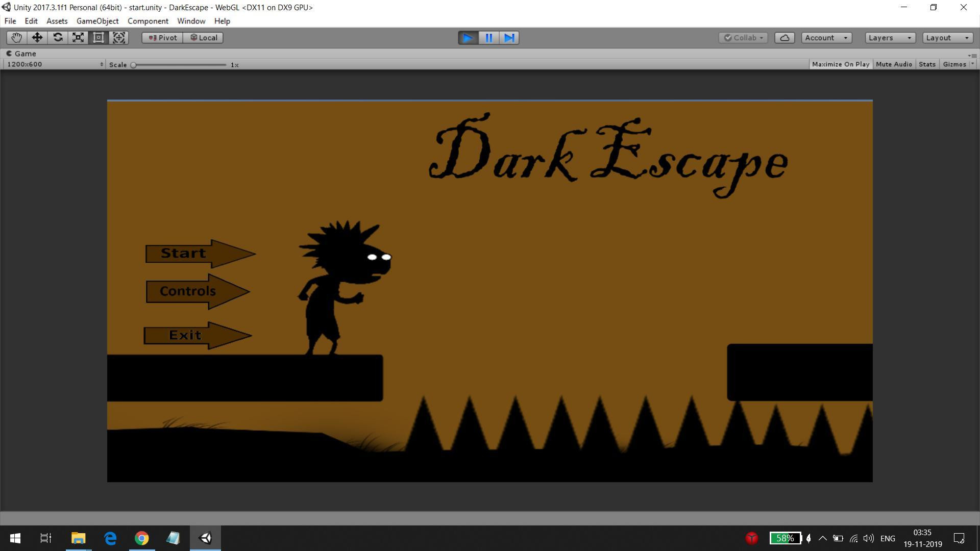Select the Rect Transform tool

[x=99, y=38]
